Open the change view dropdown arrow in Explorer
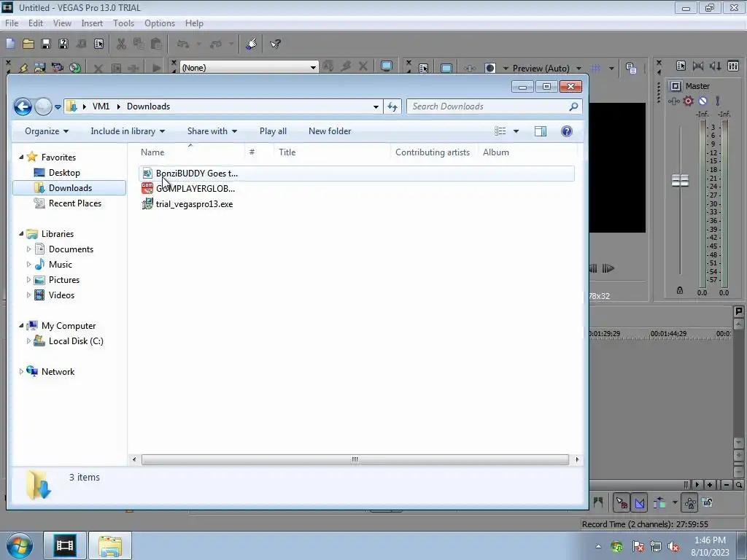Screen dimensions: 747x560 tap(516, 131)
